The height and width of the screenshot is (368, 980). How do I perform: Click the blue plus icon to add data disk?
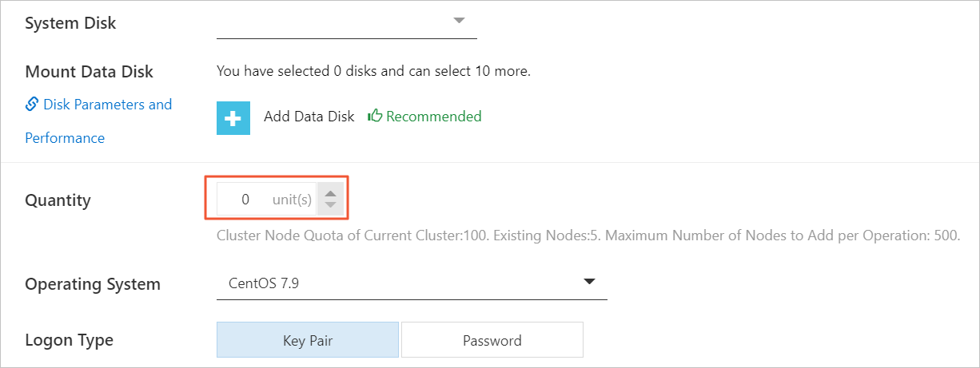click(x=233, y=118)
